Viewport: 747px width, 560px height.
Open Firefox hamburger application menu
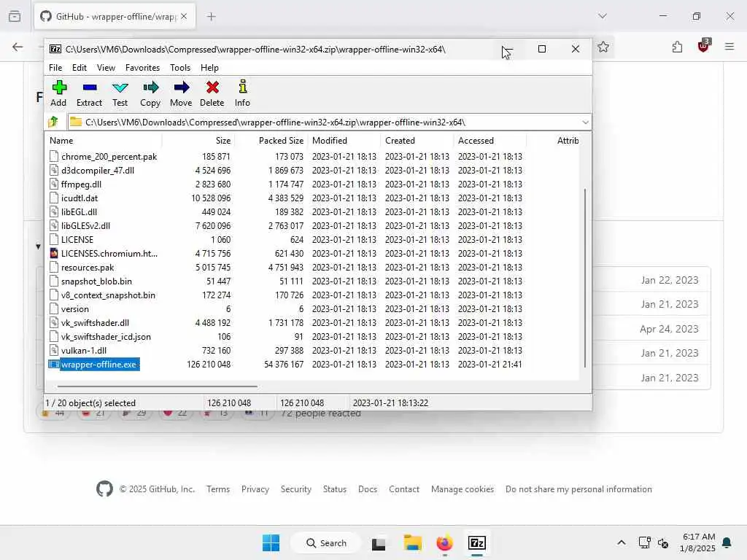729,47
